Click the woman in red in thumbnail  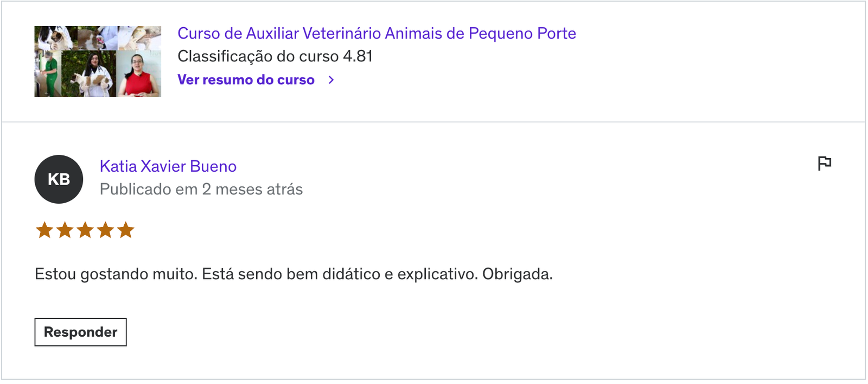click(139, 74)
